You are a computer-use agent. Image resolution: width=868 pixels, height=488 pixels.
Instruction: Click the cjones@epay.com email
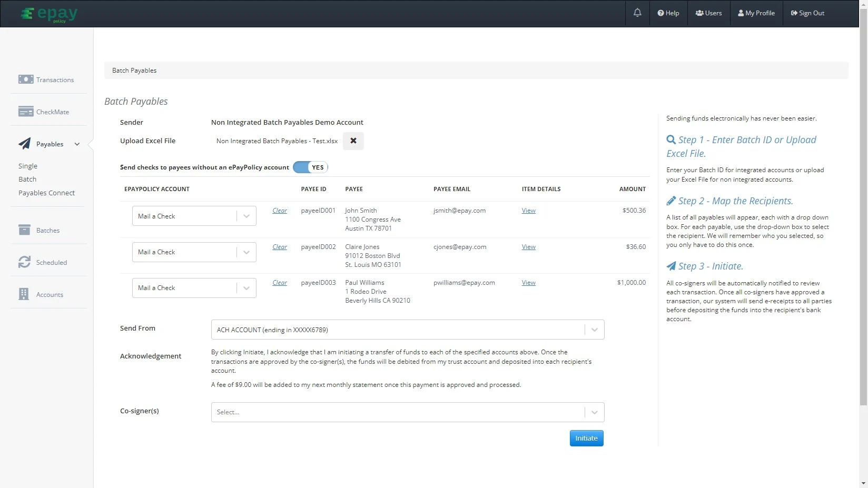460,247
